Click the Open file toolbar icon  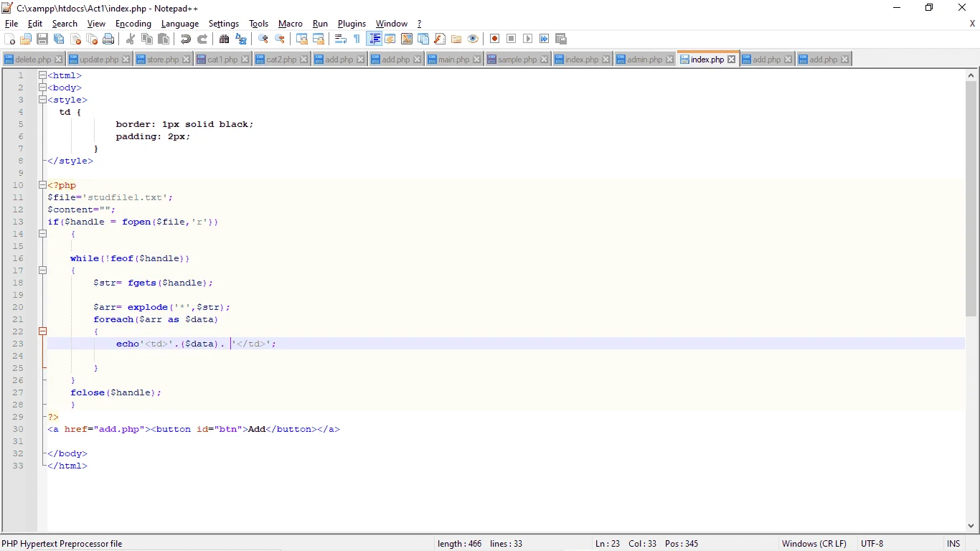pyautogui.click(x=26, y=39)
